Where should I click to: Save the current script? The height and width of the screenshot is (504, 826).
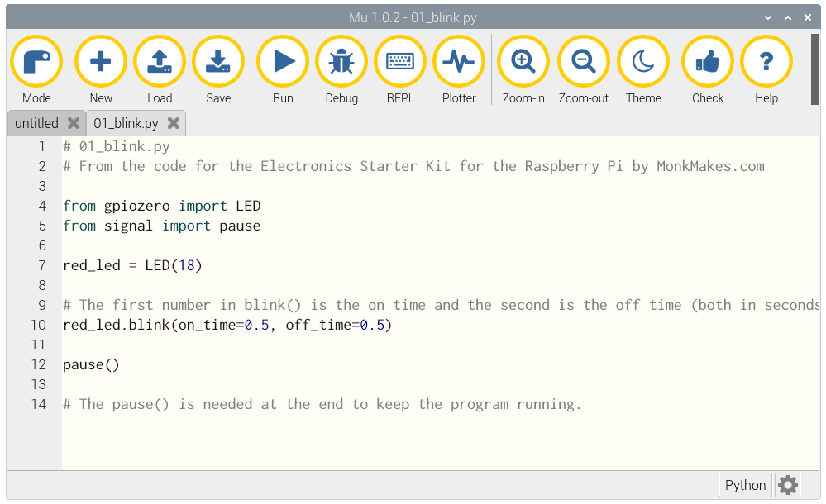tap(218, 62)
